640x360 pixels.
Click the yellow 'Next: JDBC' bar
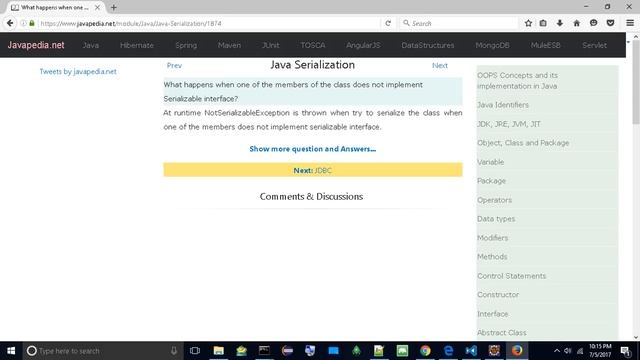[313, 170]
